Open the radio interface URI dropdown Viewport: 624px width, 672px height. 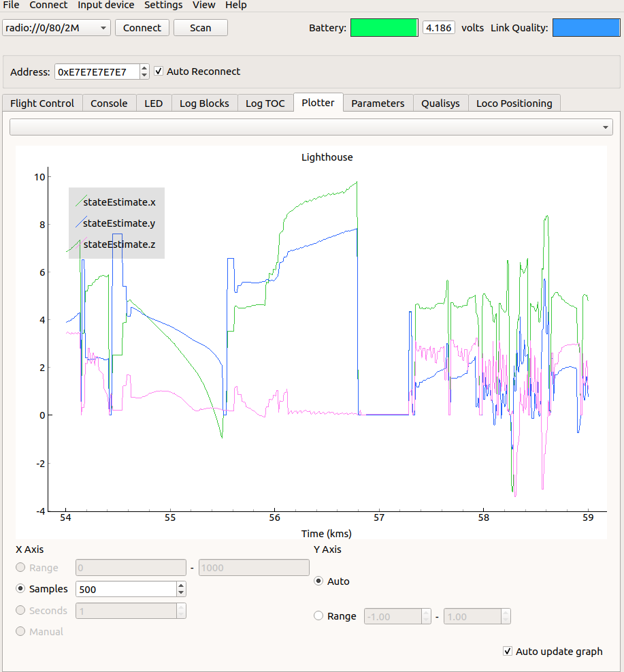(x=56, y=28)
